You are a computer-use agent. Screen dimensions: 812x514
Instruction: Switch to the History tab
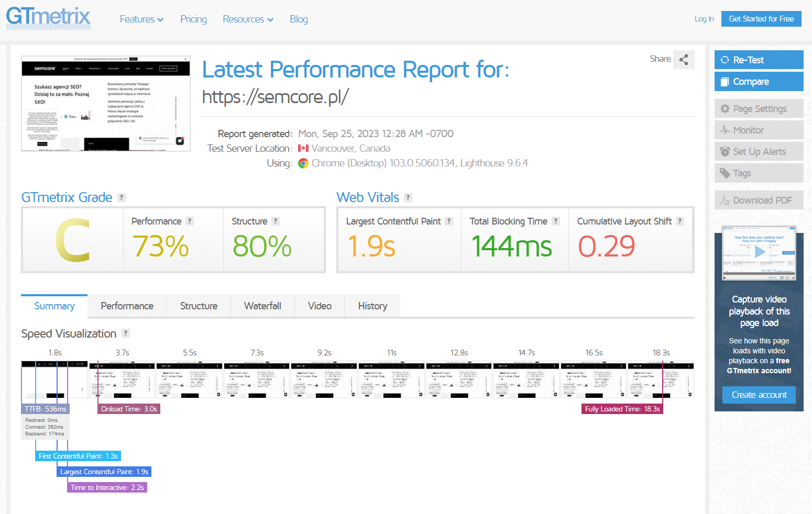point(372,306)
